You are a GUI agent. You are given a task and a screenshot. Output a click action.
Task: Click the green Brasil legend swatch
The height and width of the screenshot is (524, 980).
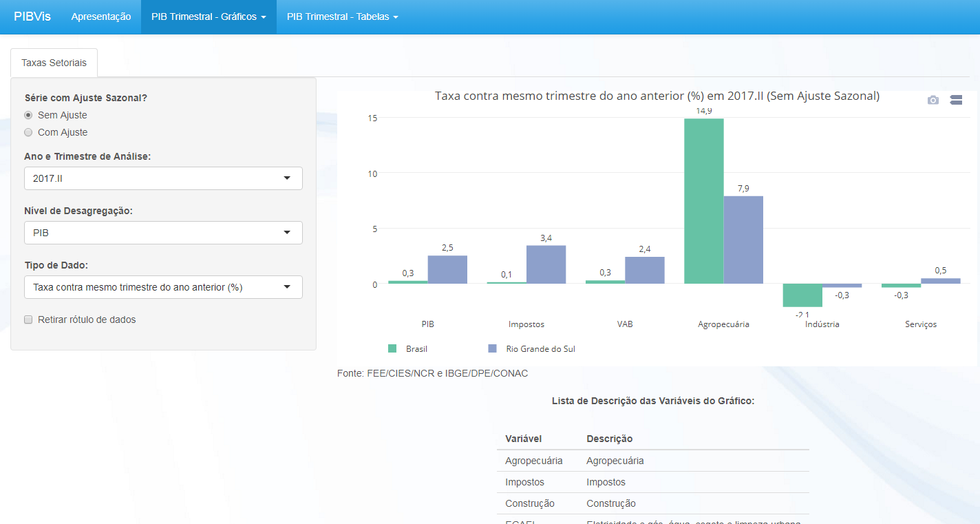392,349
